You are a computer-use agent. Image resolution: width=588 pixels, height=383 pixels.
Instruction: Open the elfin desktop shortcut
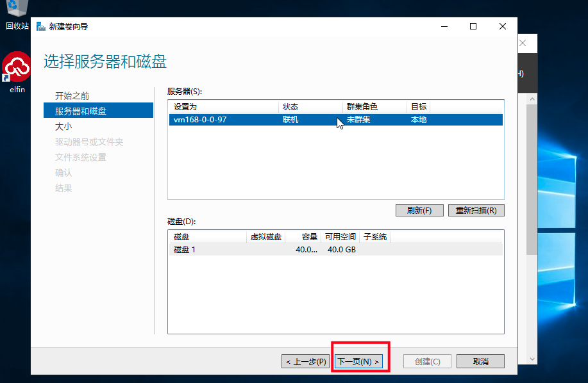[x=17, y=72]
